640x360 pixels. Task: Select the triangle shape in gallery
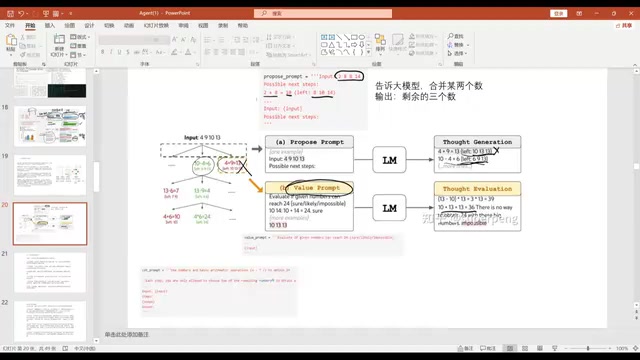tap(332, 44)
